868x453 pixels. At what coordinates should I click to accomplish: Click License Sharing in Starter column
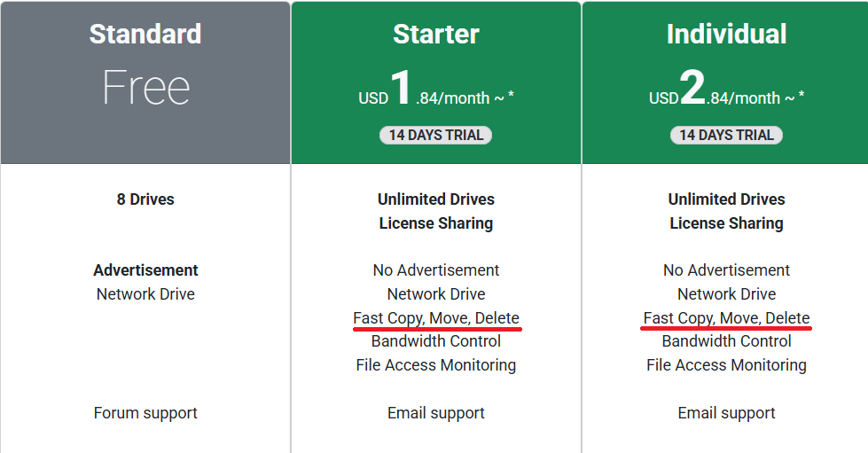[435, 223]
